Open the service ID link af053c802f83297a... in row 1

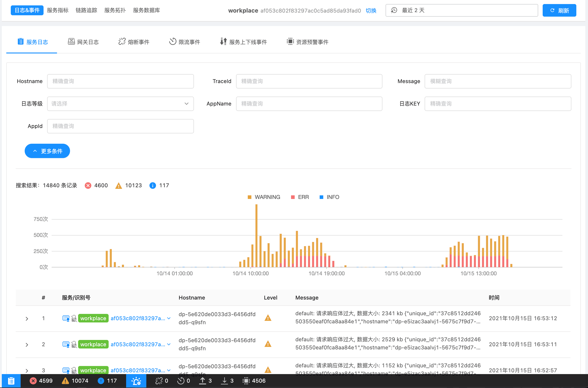[138, 318]
